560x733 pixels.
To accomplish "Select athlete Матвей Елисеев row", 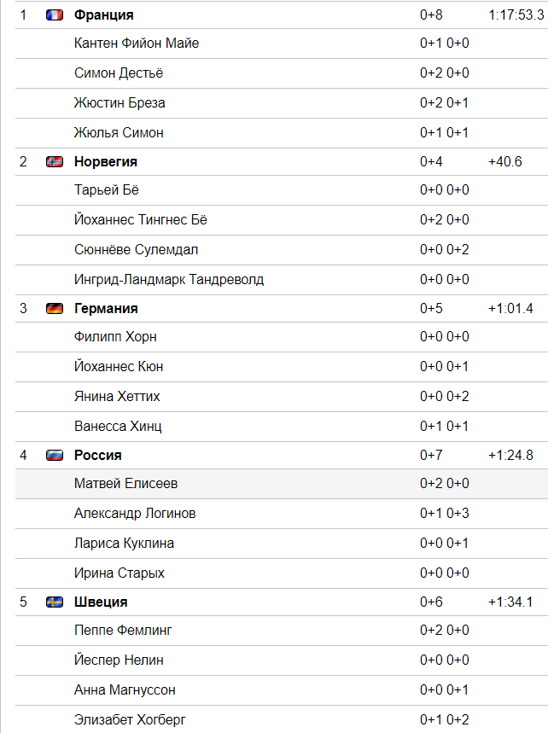I will 282,484.
